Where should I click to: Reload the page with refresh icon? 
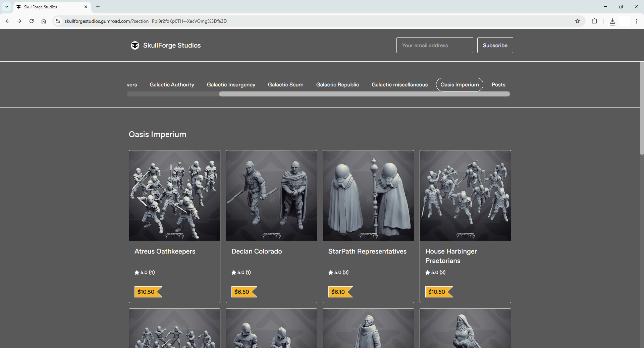coord(32,21)
